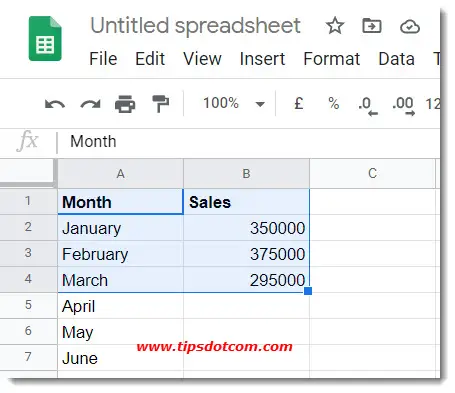The width and height of the screenshot is (455, 393).
Task: Increase decimal places
Action: coord(403,106)
